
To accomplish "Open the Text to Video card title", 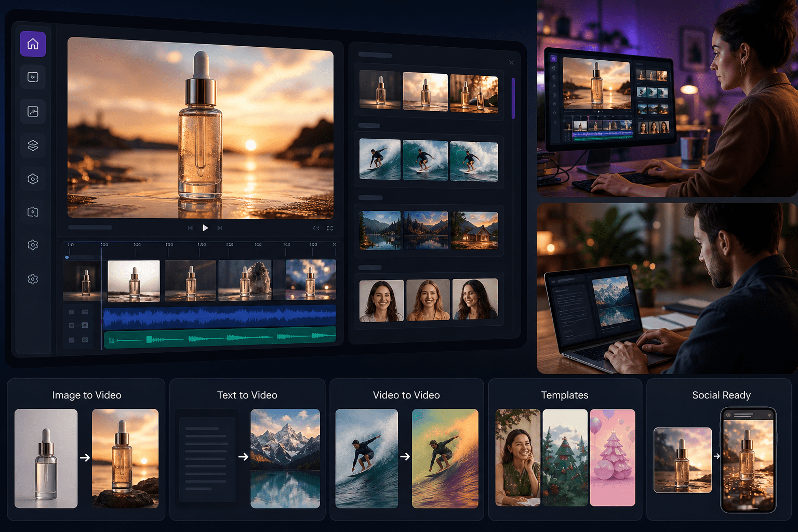I will [x=247, y=395].
